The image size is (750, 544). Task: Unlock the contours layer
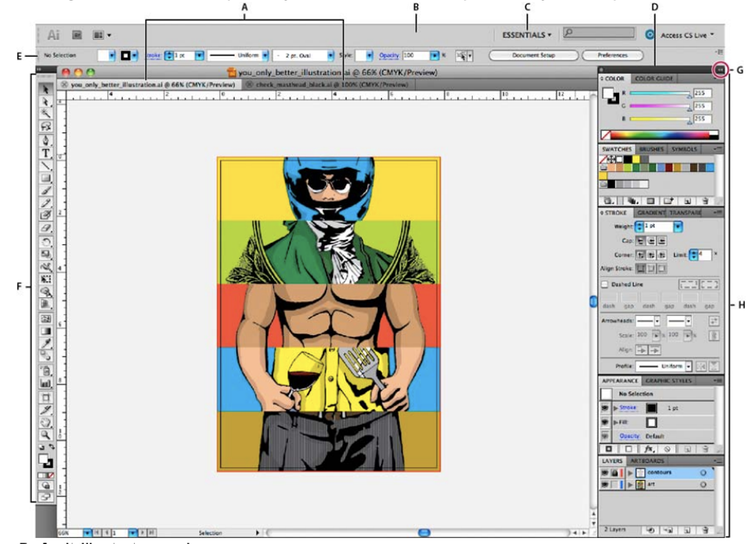[614, 473]
